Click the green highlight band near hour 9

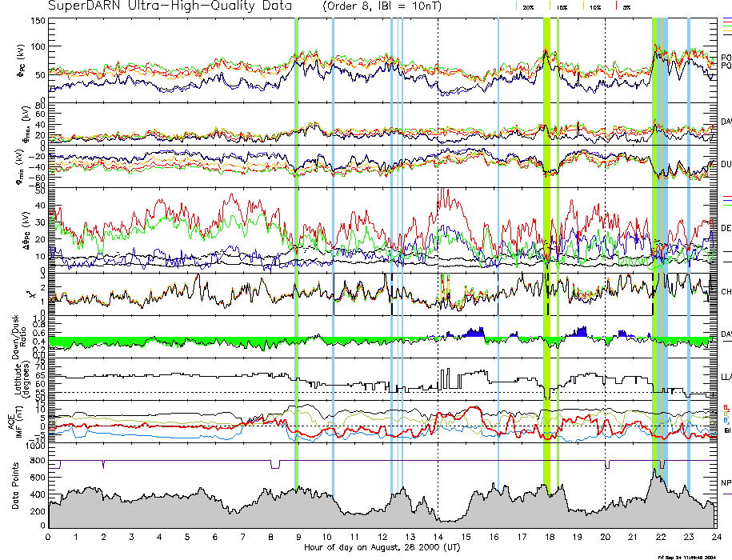point(297,240)
